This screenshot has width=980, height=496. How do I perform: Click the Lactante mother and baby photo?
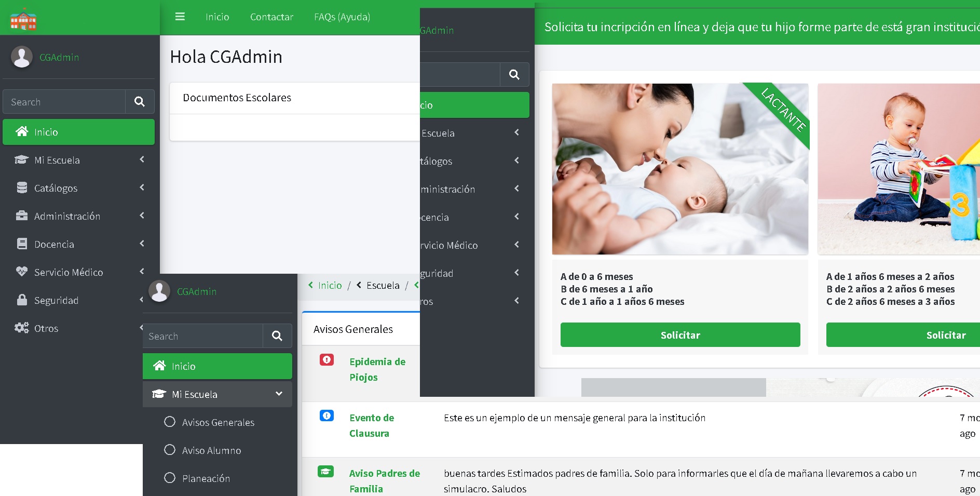(x=680, y=169)
